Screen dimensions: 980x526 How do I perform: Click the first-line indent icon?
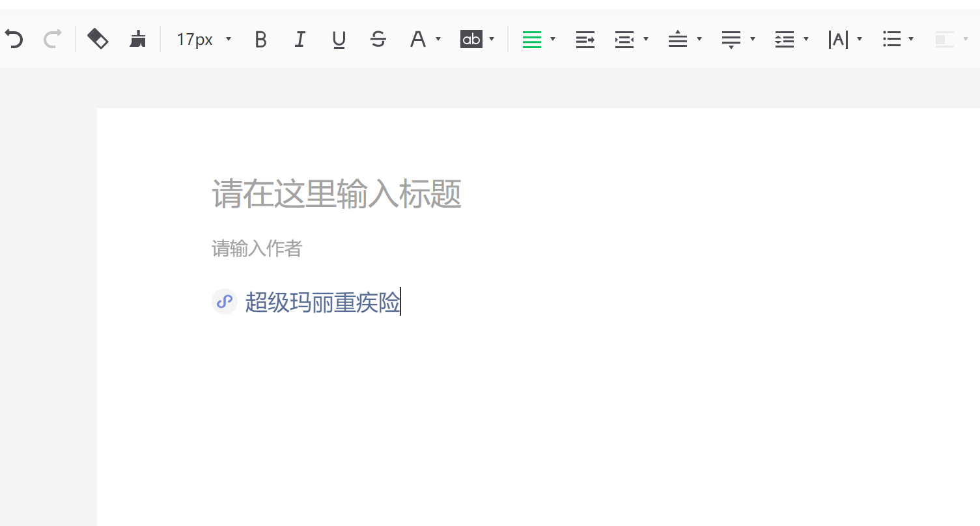pyautogui.click(x=585, y=40)
